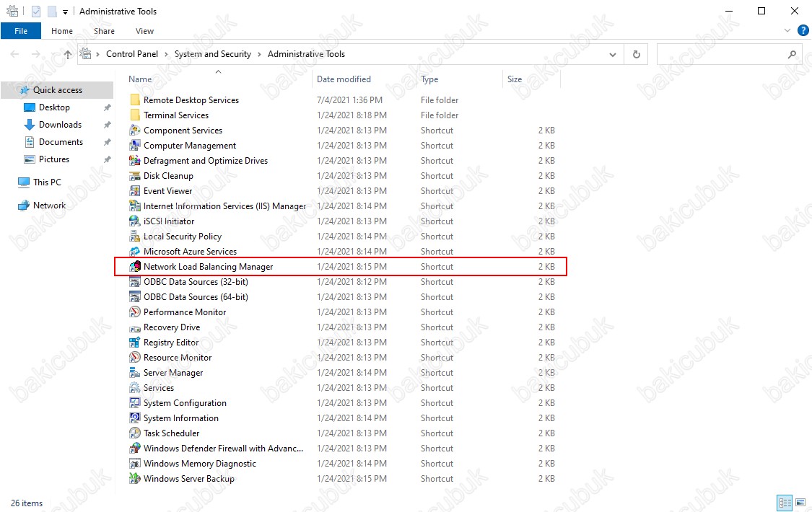Switch to the large icons view layout
The width and height of the screenshot is (812, 512).
click(x=800, y=502)
